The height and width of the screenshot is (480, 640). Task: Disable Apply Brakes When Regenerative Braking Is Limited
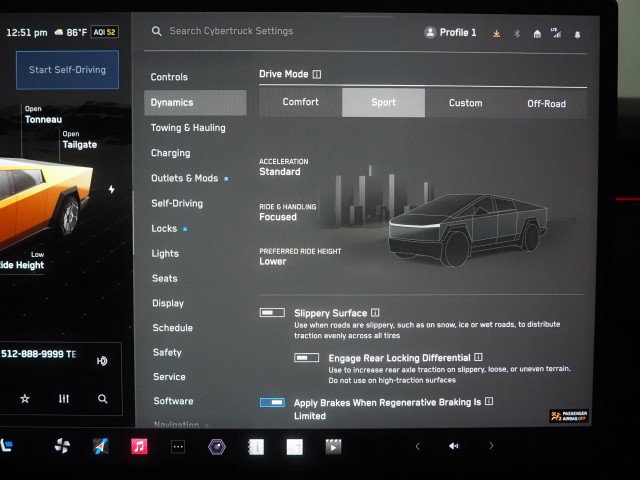272,402
